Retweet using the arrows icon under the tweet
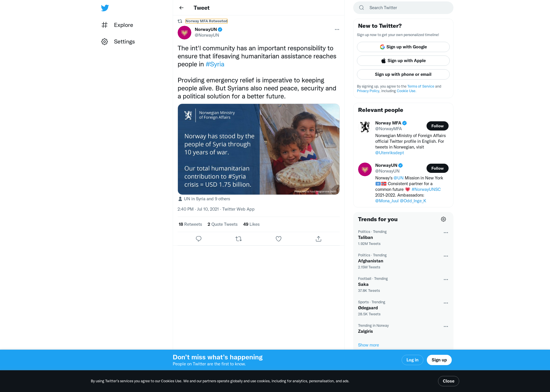 tap(239, 239)
